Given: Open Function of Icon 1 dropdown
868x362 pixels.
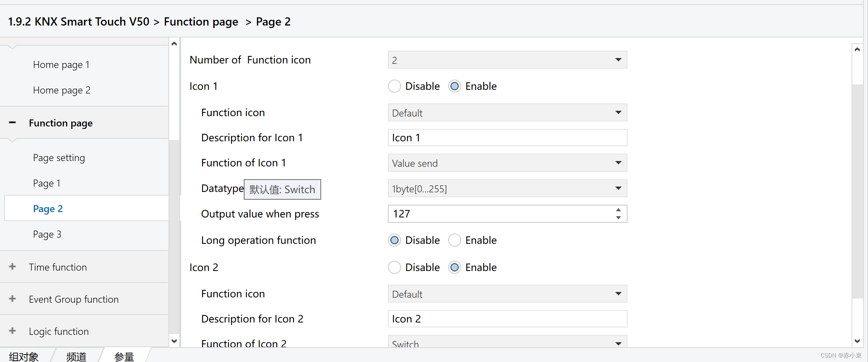Looking at the screenshot, I should tap(507, 163).
